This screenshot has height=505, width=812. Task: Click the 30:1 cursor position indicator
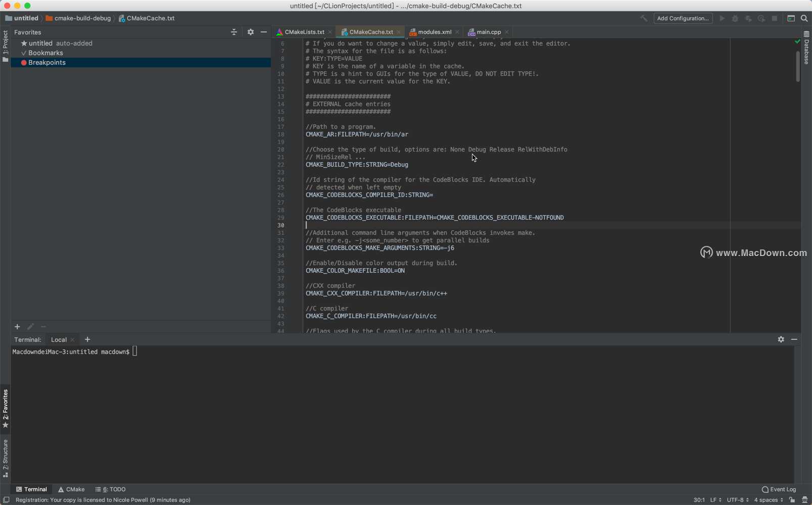coord(699,500)
